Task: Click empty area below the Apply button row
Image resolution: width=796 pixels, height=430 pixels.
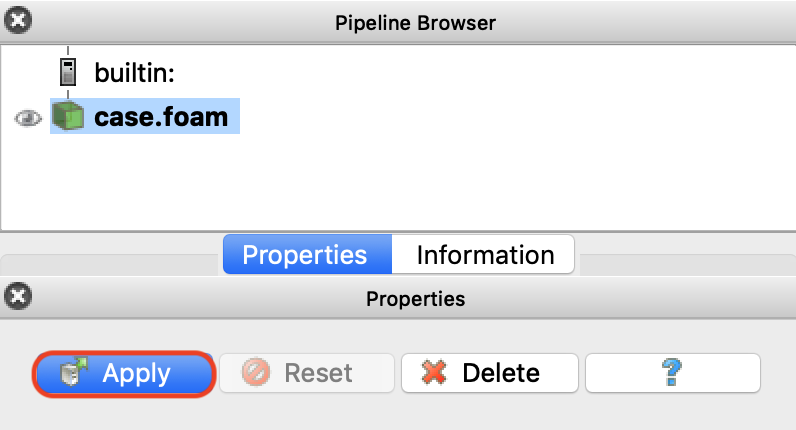Action: pyautogui.click(x=400, y=414)
